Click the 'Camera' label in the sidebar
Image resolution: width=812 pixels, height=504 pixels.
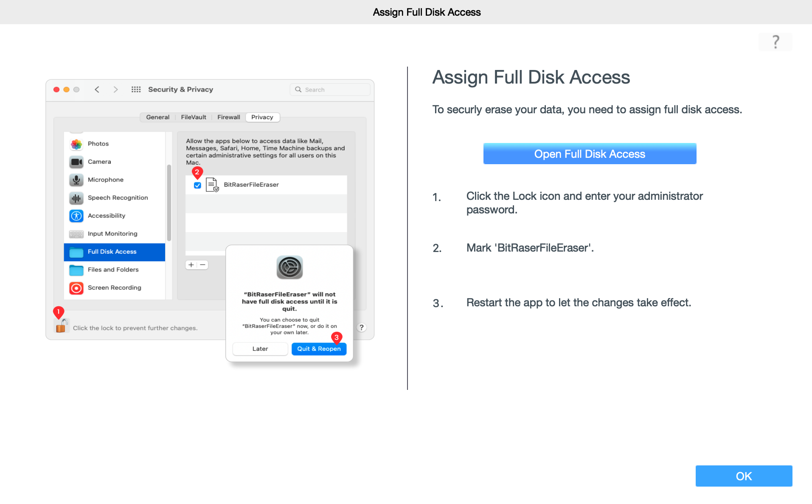pos(99,162)
